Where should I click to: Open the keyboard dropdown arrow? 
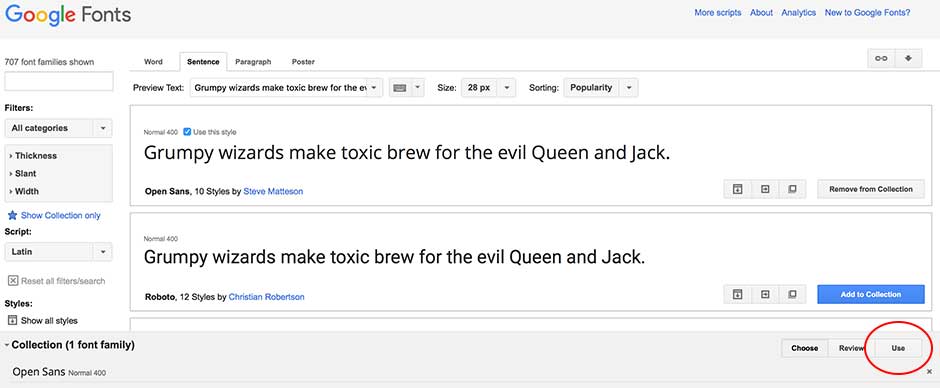tap(418, 88)
